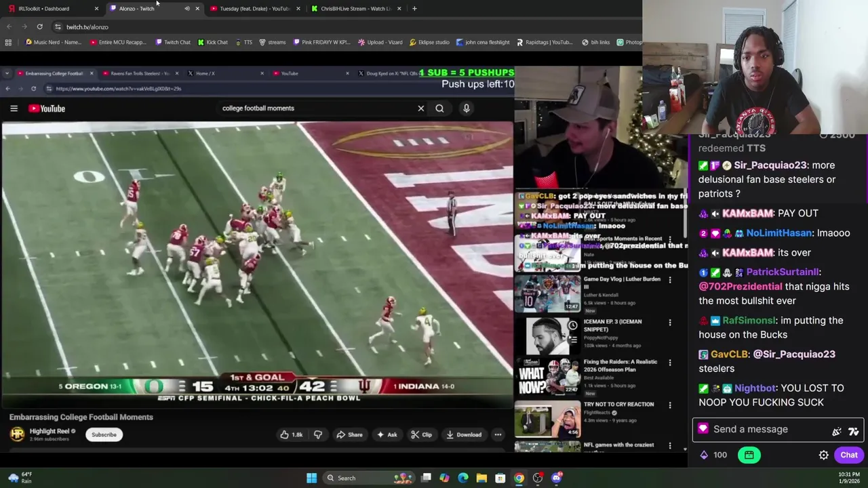Open the Pink FRIDAYY W KPI bookmark
This screenshot has height=488, width=868.
pos(321,42)
